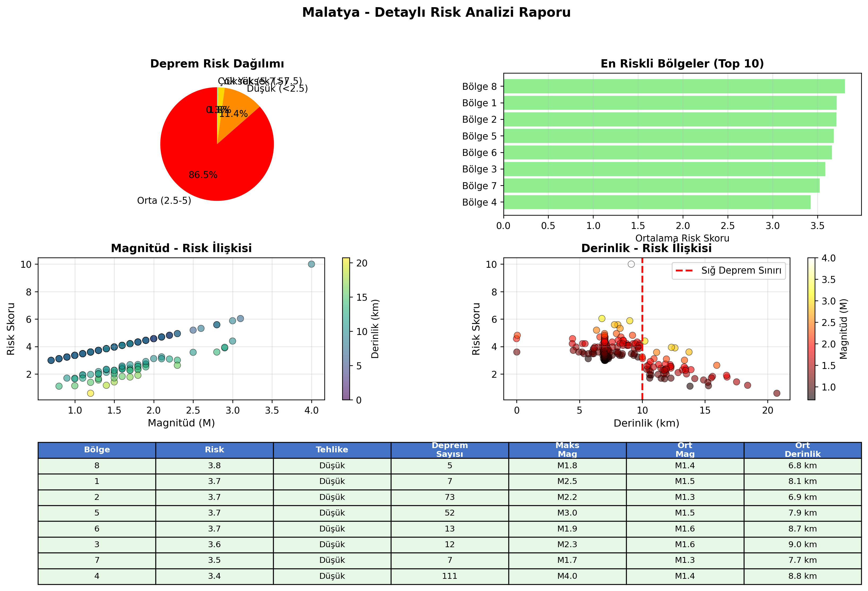Click the 'Derinlik - Risk İlişkisi' chart title
The height and width of the screenshot is (591, 868).
[646, 248]
